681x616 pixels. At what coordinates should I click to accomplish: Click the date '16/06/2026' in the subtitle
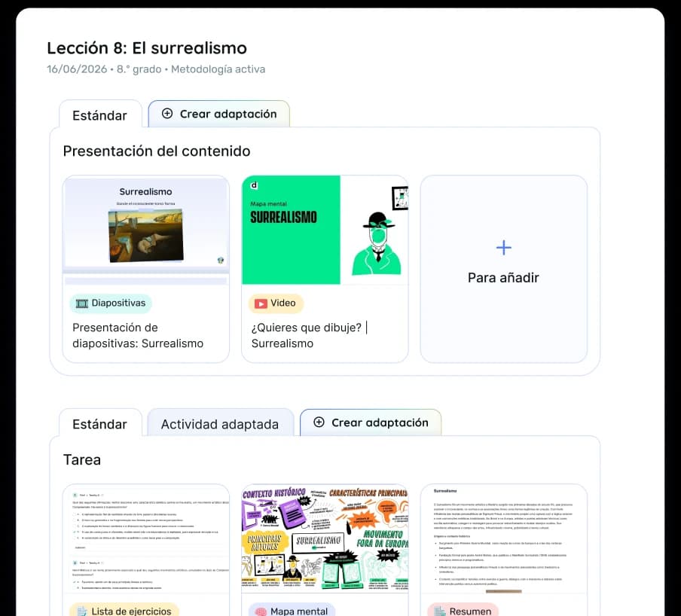click(x=77, y=69)
